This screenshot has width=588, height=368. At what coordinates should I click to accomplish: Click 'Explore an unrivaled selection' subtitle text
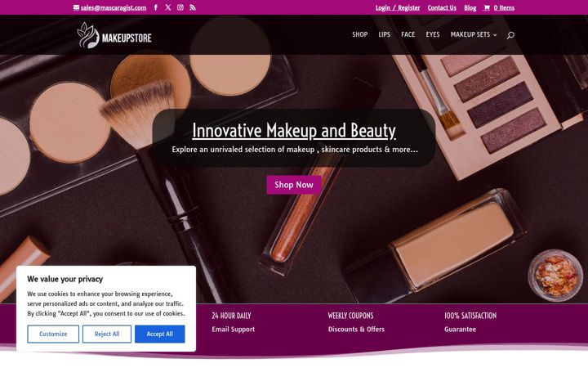295,150
